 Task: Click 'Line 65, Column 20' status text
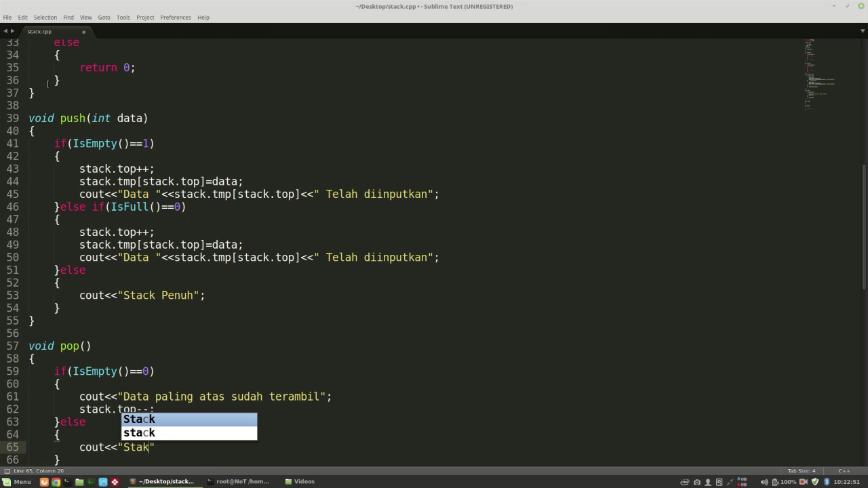tap(39, 471)
